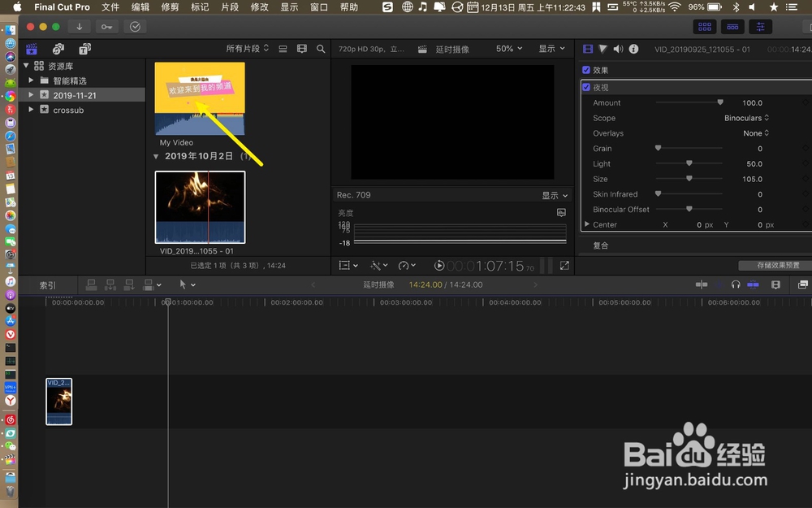Click the Bluetooth icon in menu bar

(x=736, y=7)
